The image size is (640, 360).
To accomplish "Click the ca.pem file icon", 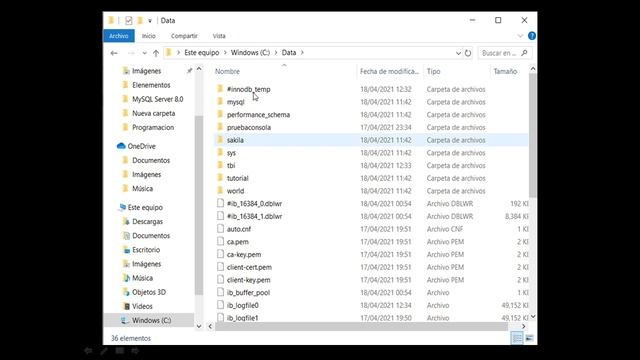I will [220, 241].
